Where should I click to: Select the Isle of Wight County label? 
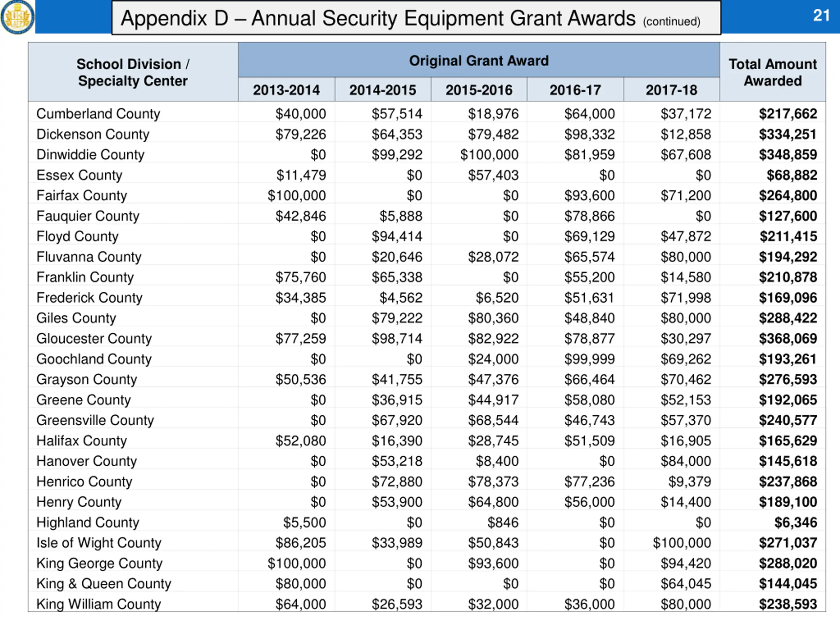click(99, 543)
